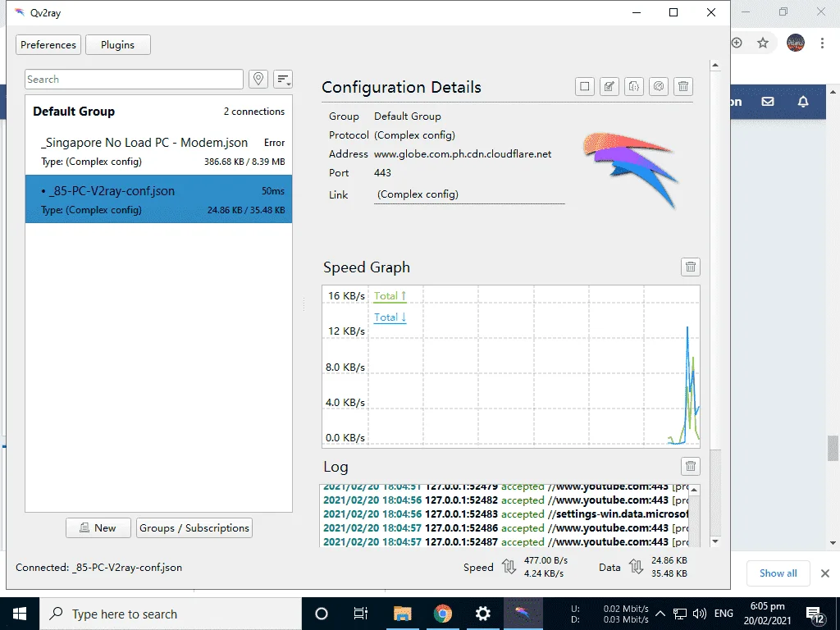Screen dimensions: 840x630
Task: Click the Chrome profile avatar
Action: [796, 43]
